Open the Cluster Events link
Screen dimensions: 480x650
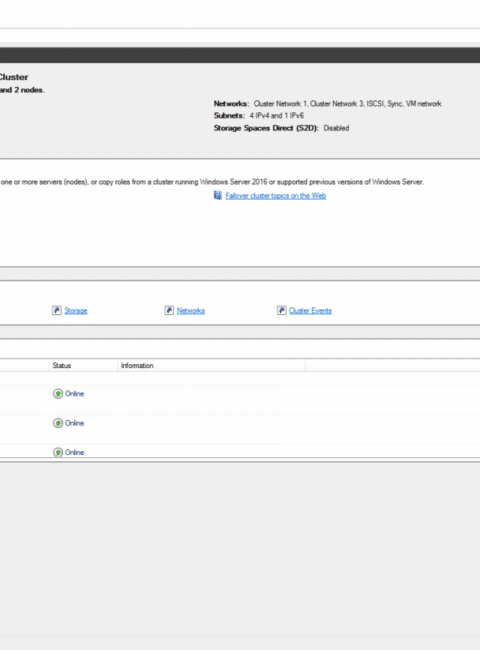point(310,310)
